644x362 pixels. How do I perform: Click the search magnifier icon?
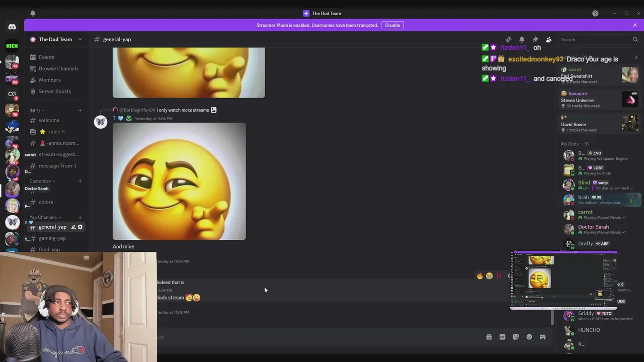coord(635,40)
